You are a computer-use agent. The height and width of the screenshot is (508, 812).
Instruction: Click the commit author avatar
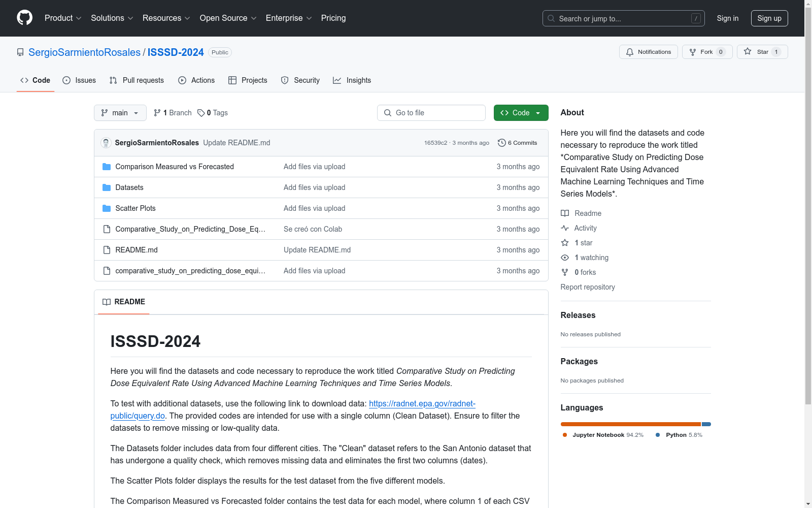click(106, 143)
